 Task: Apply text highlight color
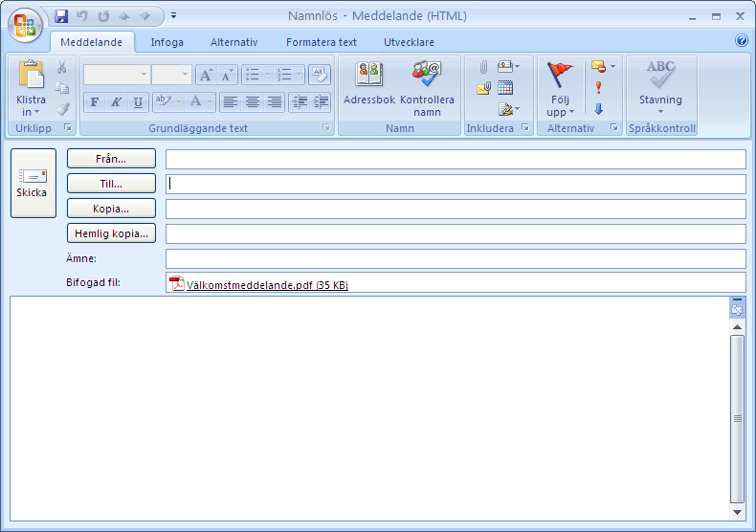point(163,101)
